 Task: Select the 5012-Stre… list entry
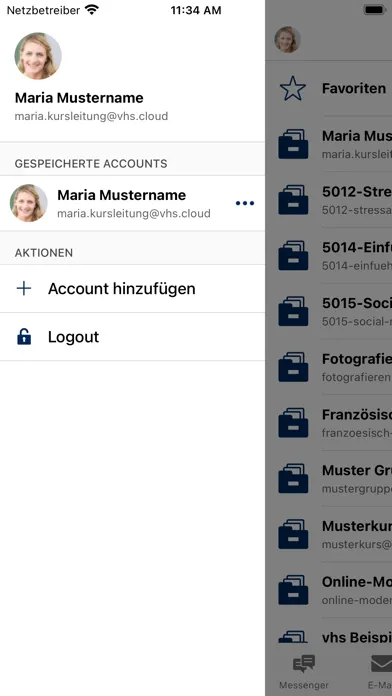(329, 200)
